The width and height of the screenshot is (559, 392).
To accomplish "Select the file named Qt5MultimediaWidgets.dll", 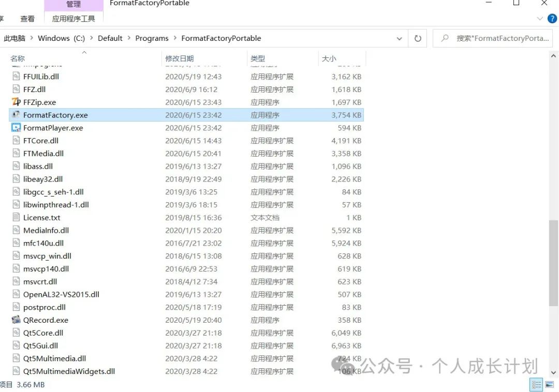I will coord(69,371).
